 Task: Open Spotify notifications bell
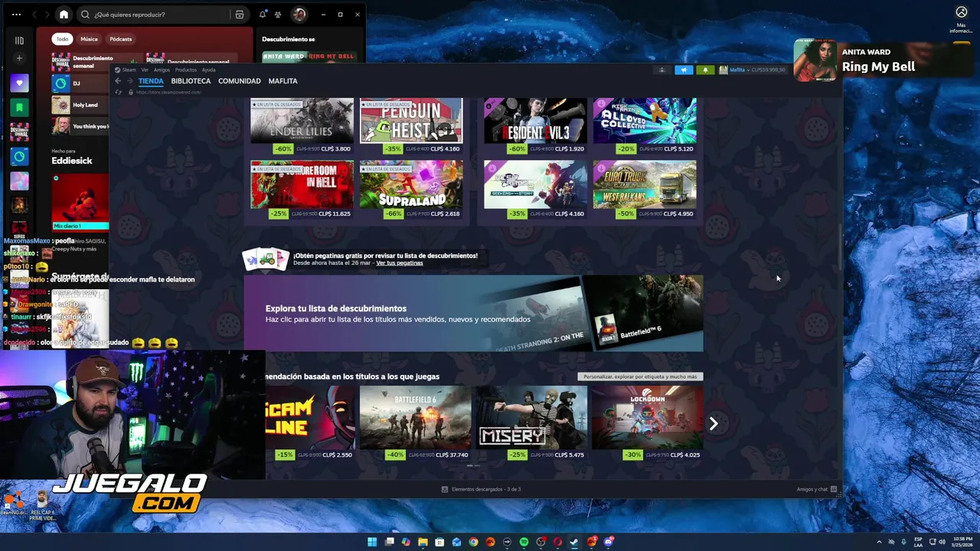click(263, 15)
